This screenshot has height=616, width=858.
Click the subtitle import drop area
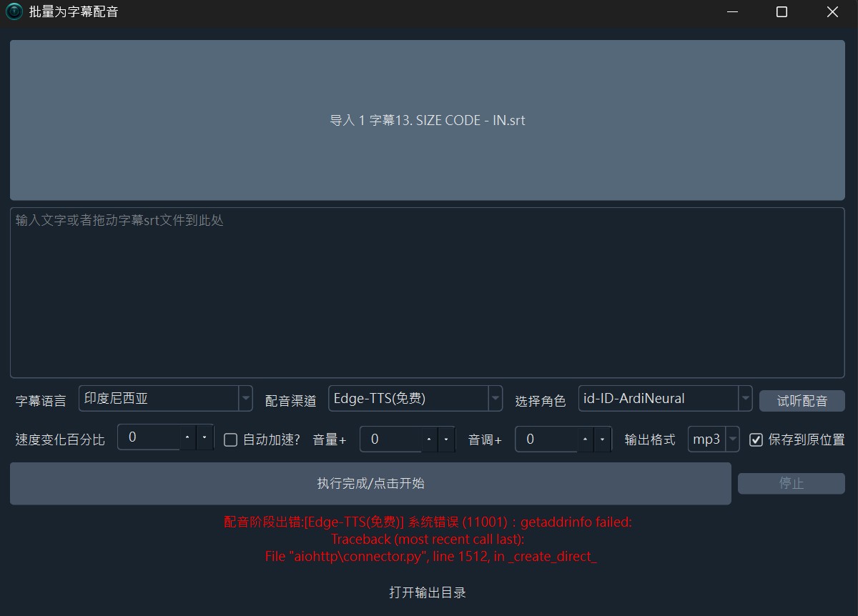click(x=428, y=120)
